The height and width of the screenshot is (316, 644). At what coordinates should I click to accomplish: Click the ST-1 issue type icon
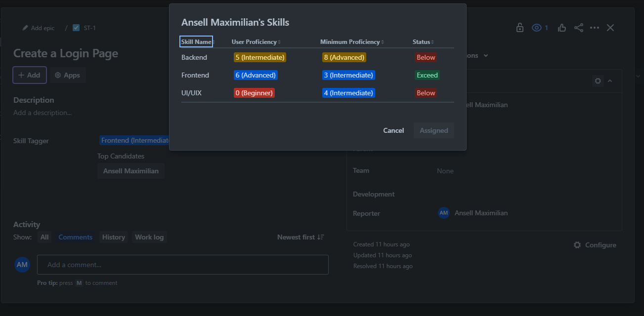[x=76, y=28]
